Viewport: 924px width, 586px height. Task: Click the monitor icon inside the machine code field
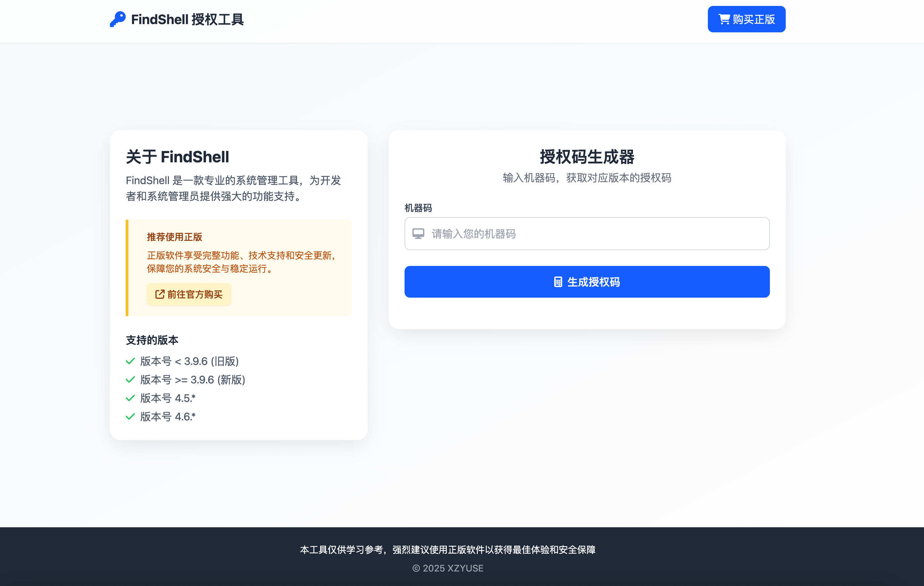(418, 234)
